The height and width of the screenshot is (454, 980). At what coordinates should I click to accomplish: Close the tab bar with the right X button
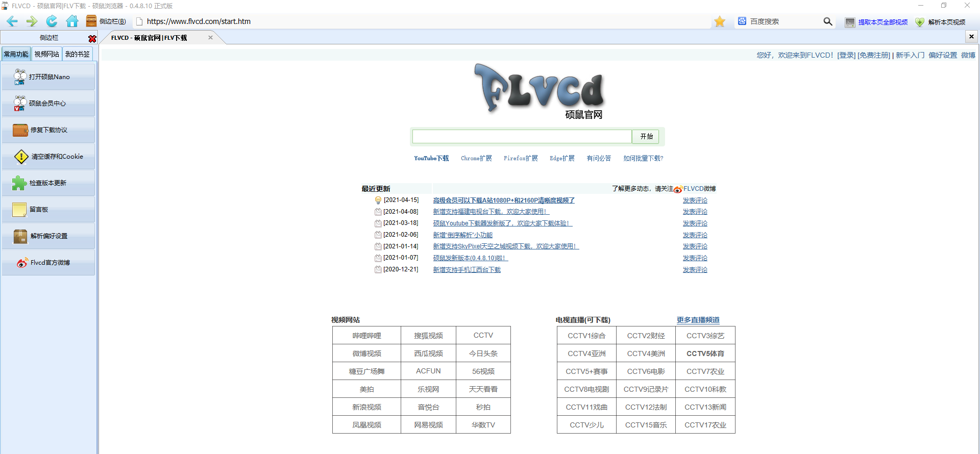(971, 37)
